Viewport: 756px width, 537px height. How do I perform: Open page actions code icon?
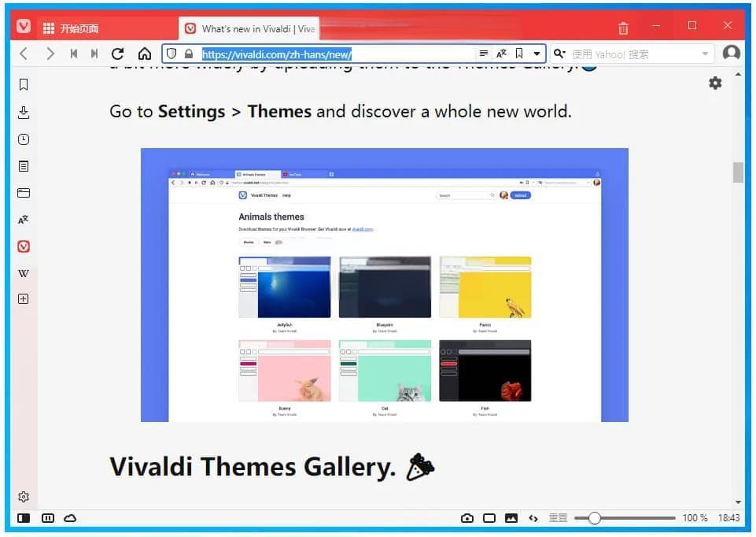[533, 517]
